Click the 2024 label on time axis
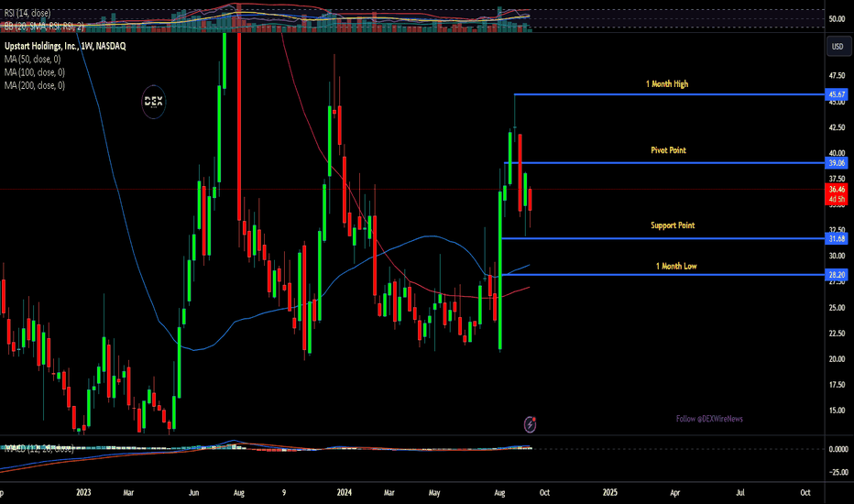This screenshot has width=854, height=504. tap(345, 493)
